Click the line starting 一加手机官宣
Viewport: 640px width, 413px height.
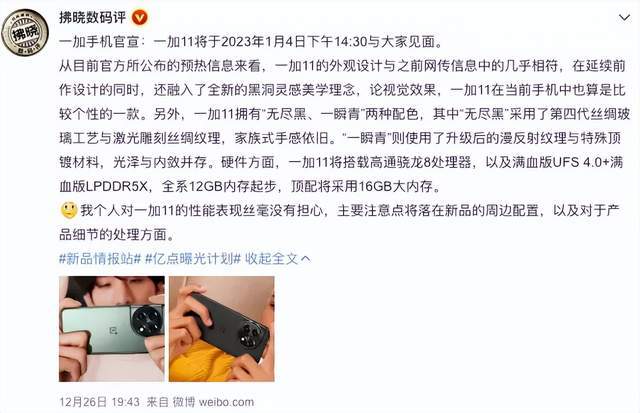pyautogui.click(x=251, y=42)
